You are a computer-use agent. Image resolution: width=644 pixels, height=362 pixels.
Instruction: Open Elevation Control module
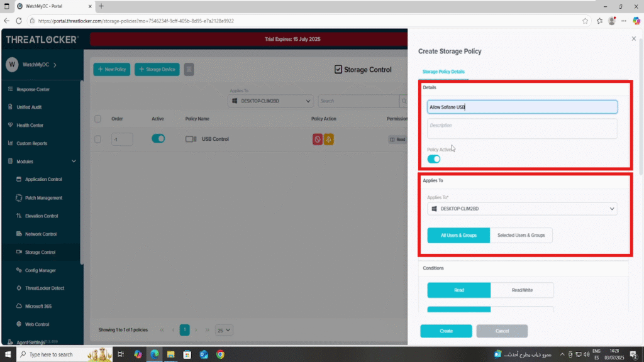(x=41, y=216)
